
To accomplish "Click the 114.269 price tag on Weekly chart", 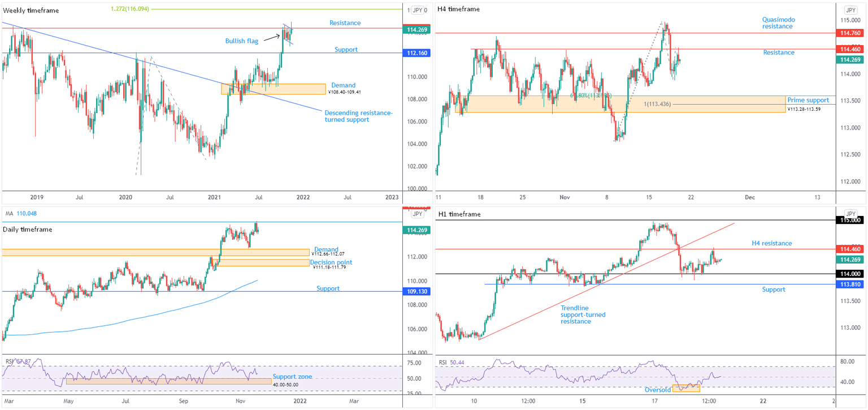I will click(x=417, y=29).
